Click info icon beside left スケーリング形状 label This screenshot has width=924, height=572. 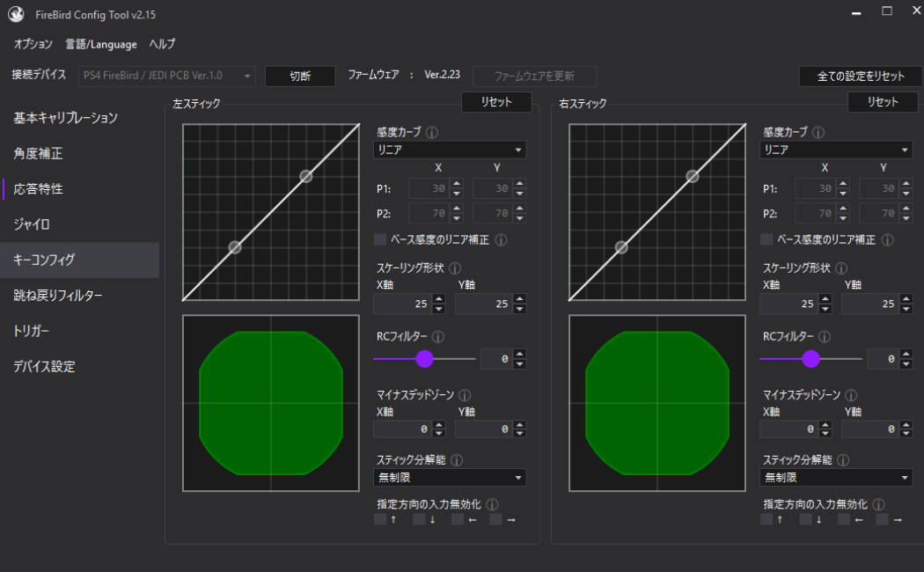click(455, 268)
